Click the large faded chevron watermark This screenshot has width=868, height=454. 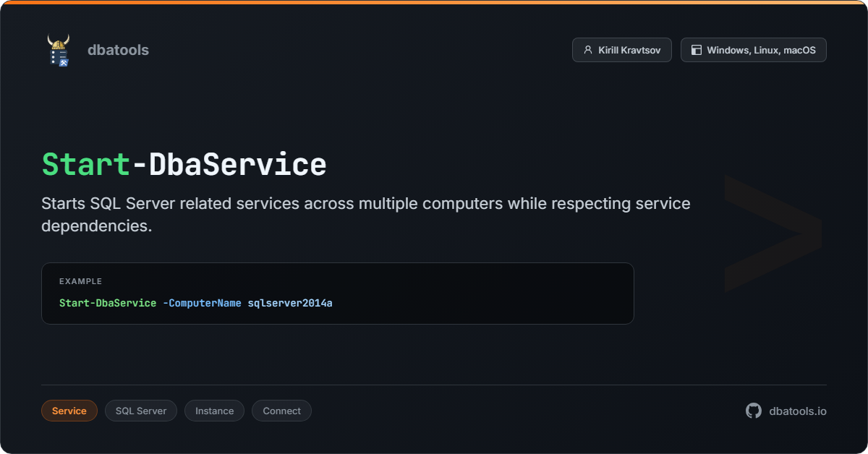point(772,233)
